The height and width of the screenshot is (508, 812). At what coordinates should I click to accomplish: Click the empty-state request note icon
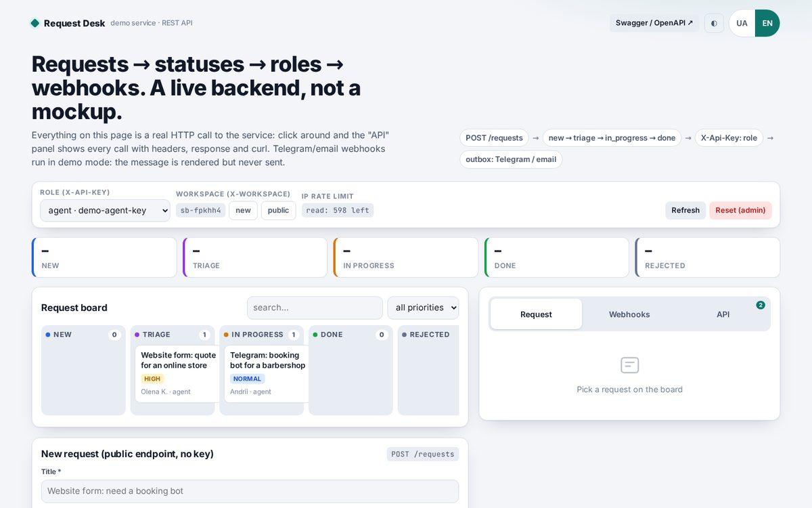tap(630, 365)
